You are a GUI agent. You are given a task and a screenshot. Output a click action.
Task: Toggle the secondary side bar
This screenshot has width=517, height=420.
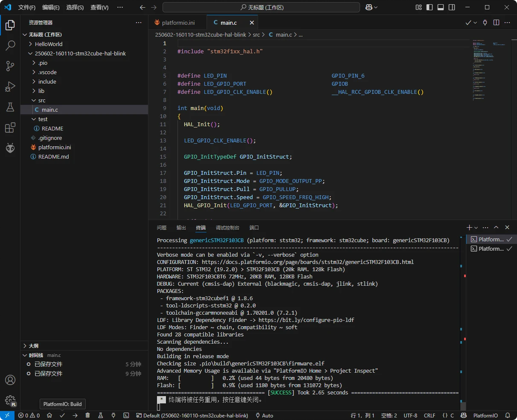point(452,7)
